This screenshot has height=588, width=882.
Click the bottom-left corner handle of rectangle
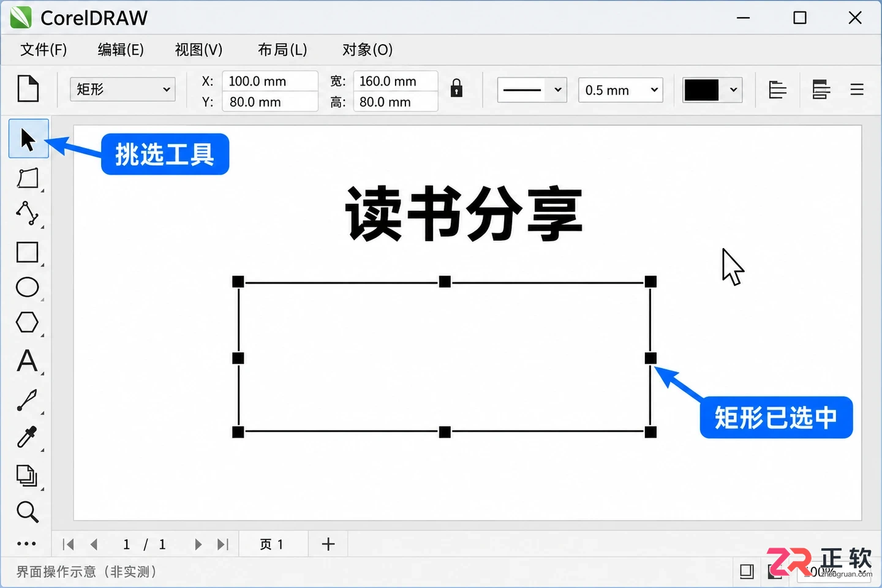[x=238, y=432]
